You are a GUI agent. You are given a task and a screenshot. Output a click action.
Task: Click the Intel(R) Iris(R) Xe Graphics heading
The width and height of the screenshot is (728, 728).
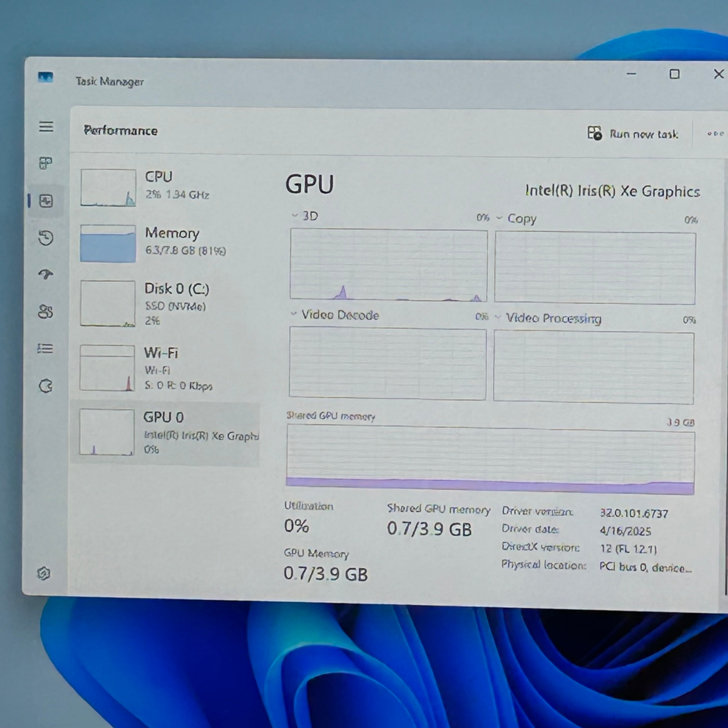point(613,191)
